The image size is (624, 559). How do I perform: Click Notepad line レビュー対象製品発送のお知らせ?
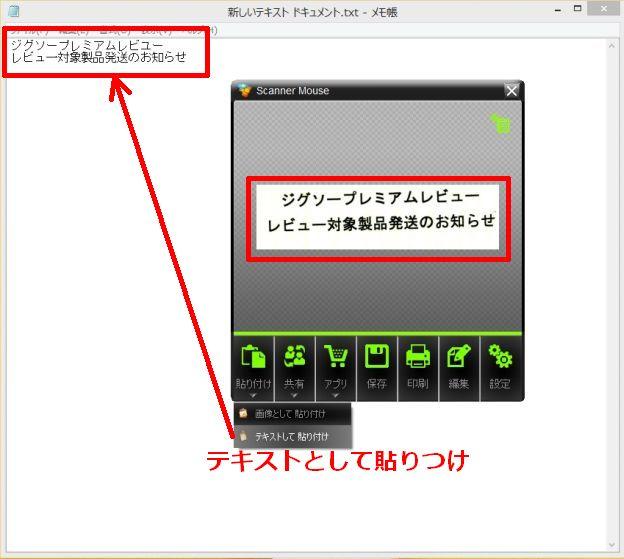[x=98, y=57]
